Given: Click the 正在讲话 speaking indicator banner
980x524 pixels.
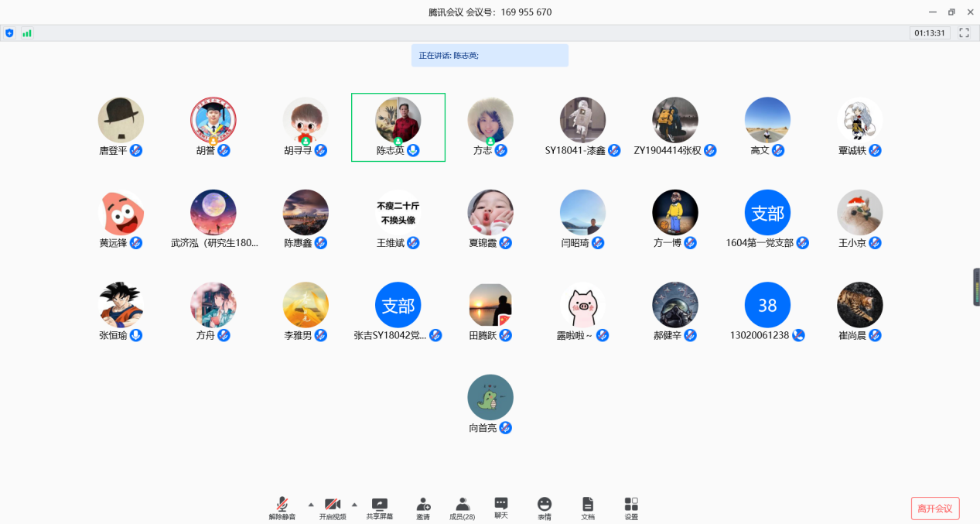Looking at the screenshot, I should tap(490, 56).
